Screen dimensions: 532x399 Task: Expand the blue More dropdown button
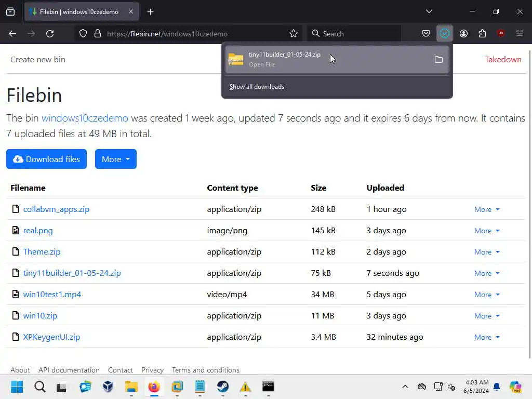coord(116,159)
